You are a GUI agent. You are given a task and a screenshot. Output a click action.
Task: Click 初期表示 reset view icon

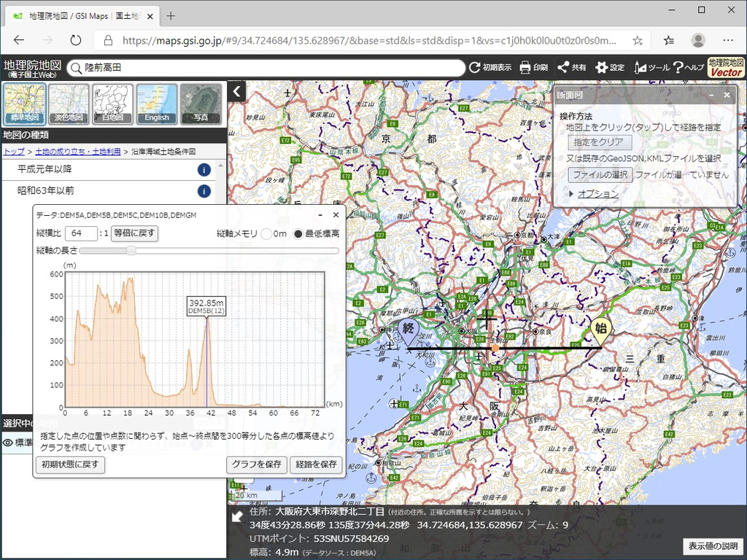pos(490,68)
